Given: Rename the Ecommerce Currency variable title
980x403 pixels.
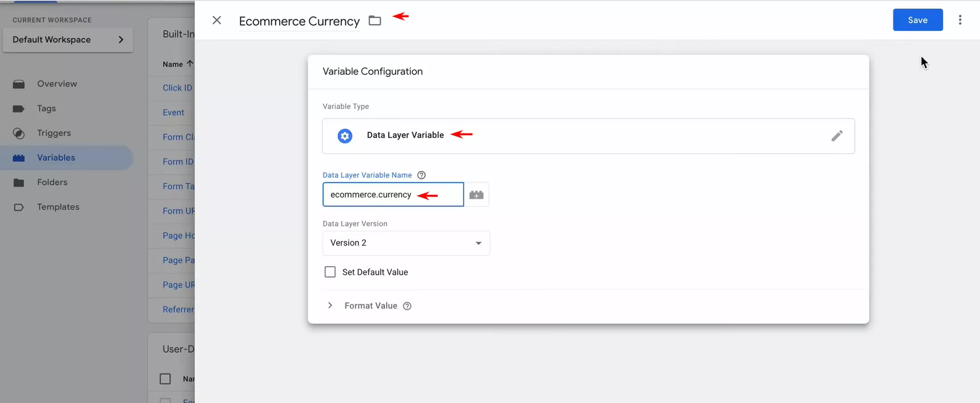Looking at the screenshot, I should [x=299, y=21].
